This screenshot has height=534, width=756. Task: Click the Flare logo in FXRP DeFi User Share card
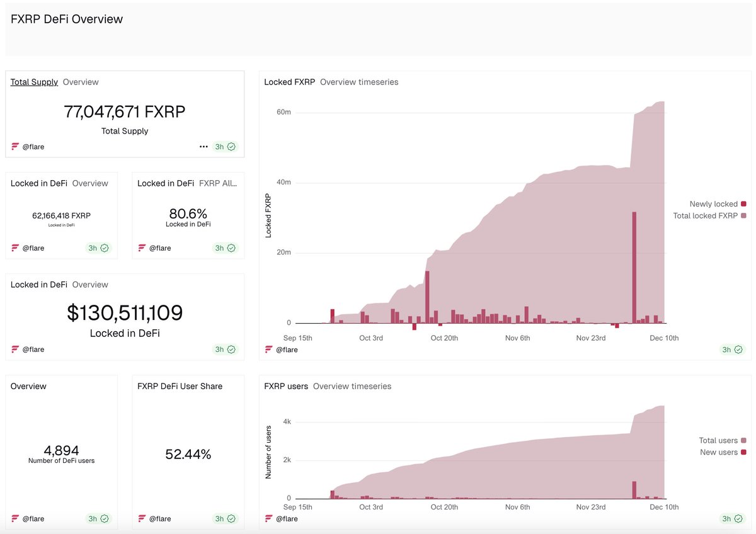142,519
